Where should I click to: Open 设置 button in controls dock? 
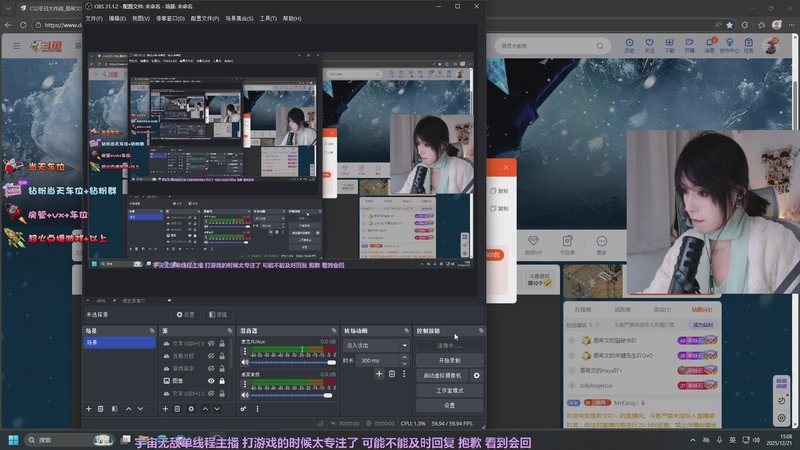pos(449,405)
